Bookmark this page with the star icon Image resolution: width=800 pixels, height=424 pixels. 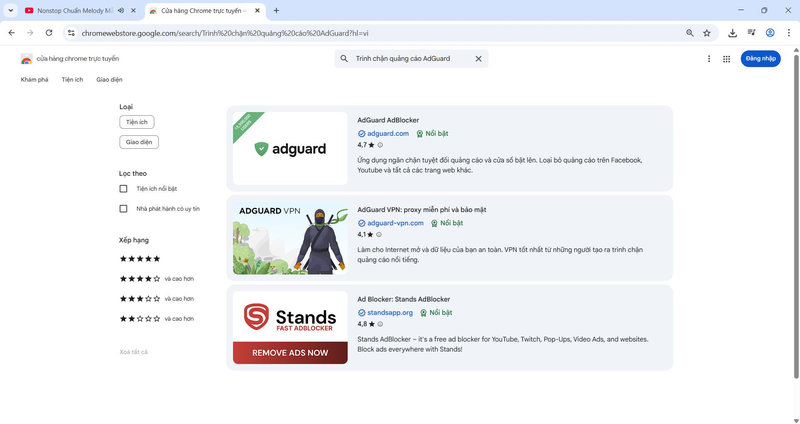(707, 33)
